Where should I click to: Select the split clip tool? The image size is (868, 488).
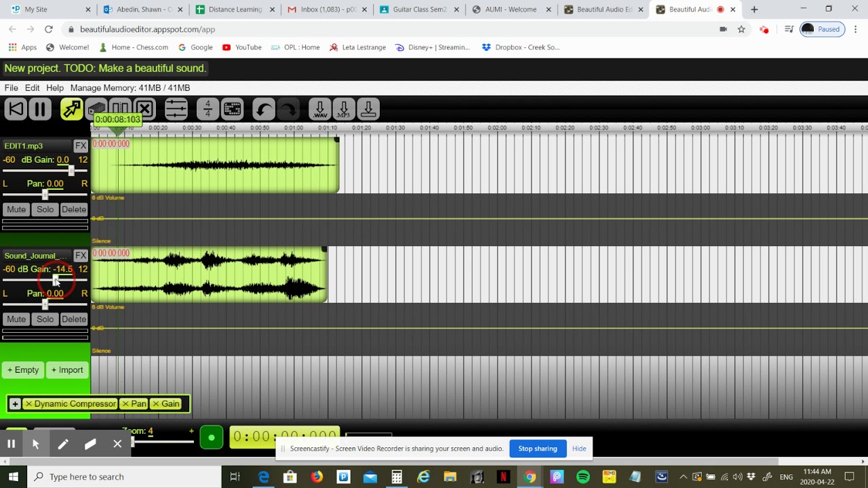pos(120,107)
